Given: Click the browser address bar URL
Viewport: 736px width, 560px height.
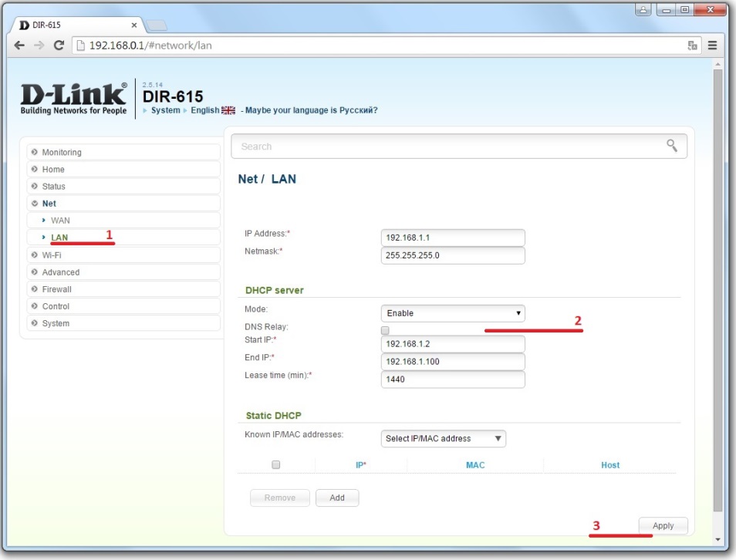Looking at the screenshot, I should (x=150, y=46).
